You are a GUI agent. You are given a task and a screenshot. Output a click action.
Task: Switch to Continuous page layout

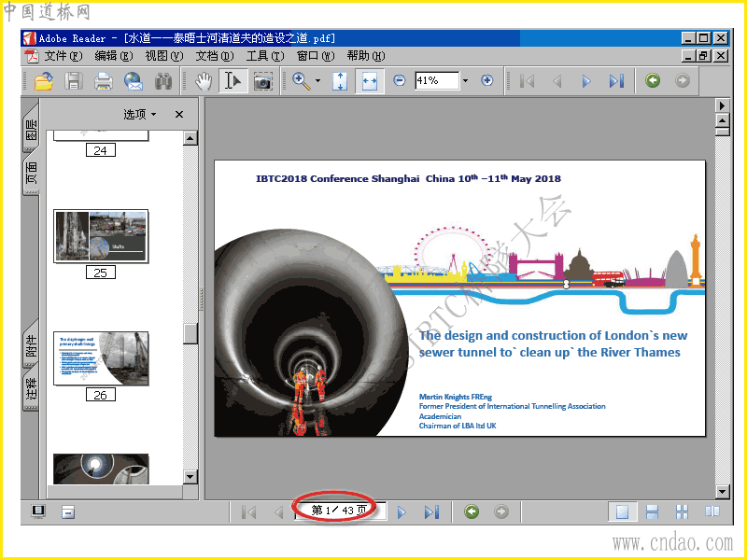click(652, 511)
